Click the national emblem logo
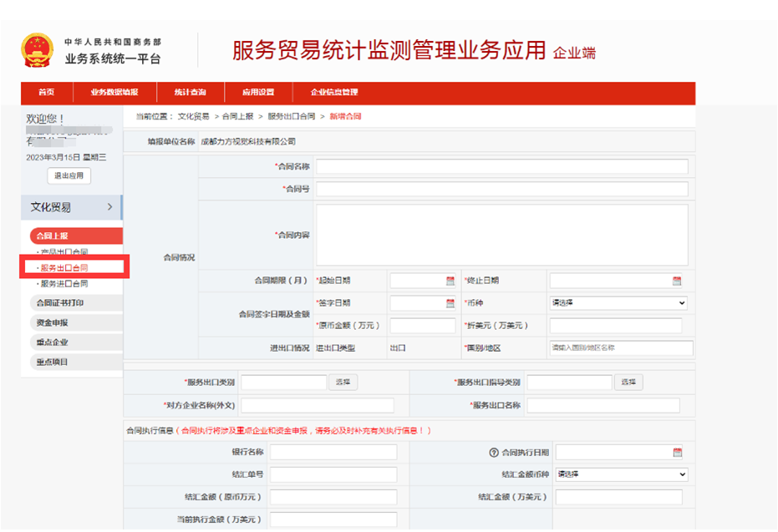 [36, 50]
